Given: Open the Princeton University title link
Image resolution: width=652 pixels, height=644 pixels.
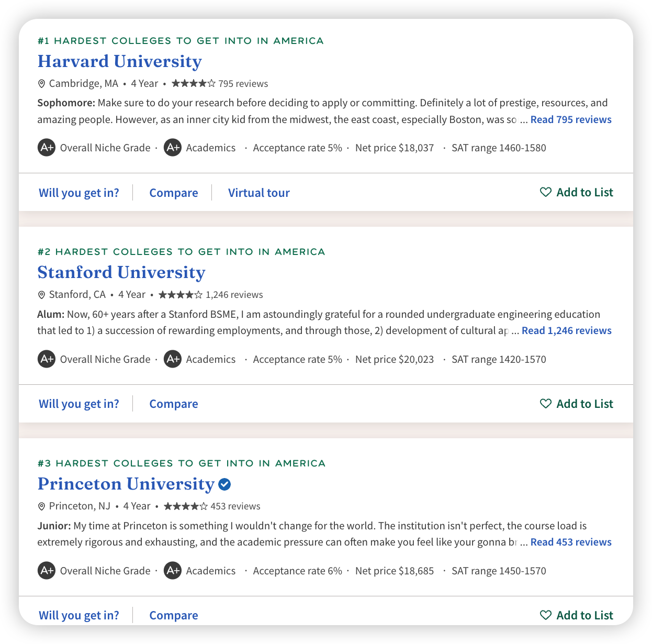Looking at the screenshot, I should [x=126, y=484].
